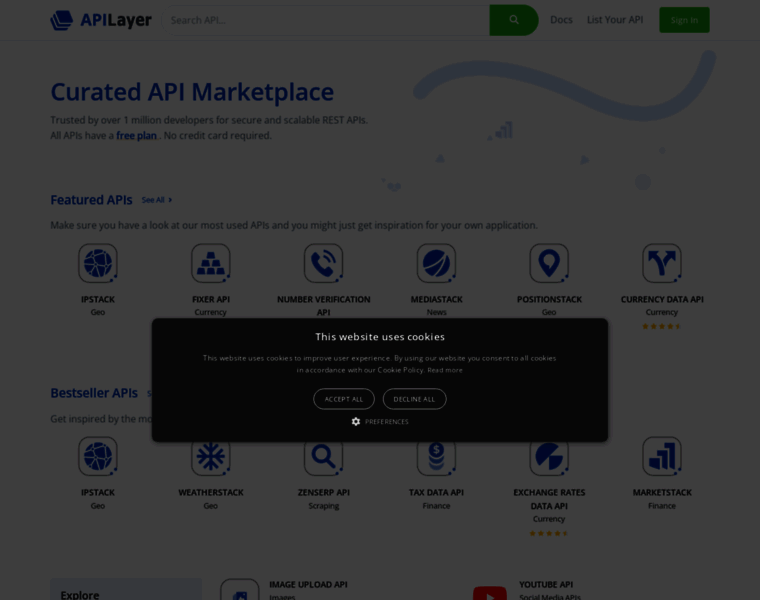Screen dimensions: 760x600
Task: Open the Weatherstack snowflake icon
Action: pyautogui.click(x=211, y=458)
